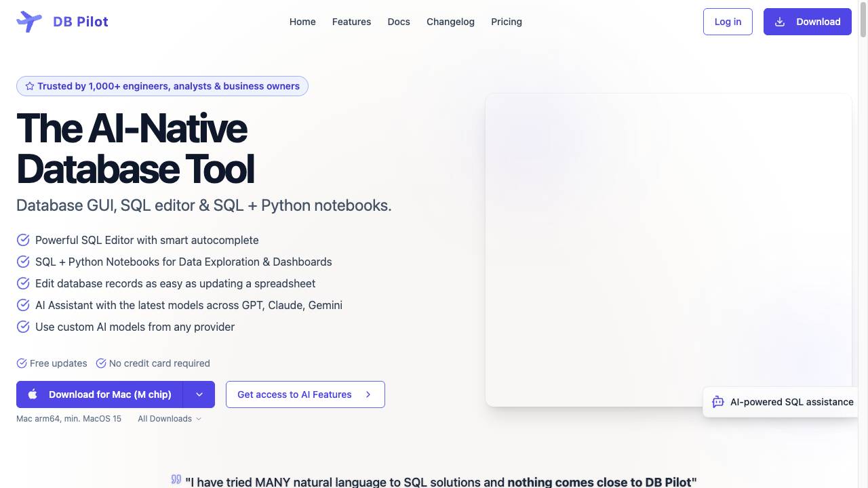Click the star icon in Trusted badge
Screen dimensions: 868x488
pos(30,86)
